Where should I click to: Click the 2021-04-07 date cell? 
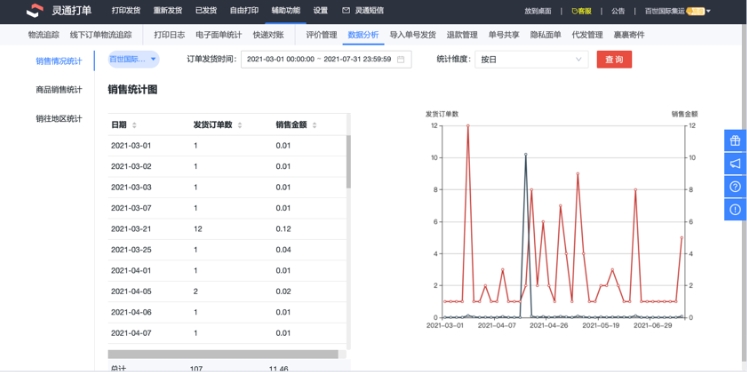(x=131, y=333)
